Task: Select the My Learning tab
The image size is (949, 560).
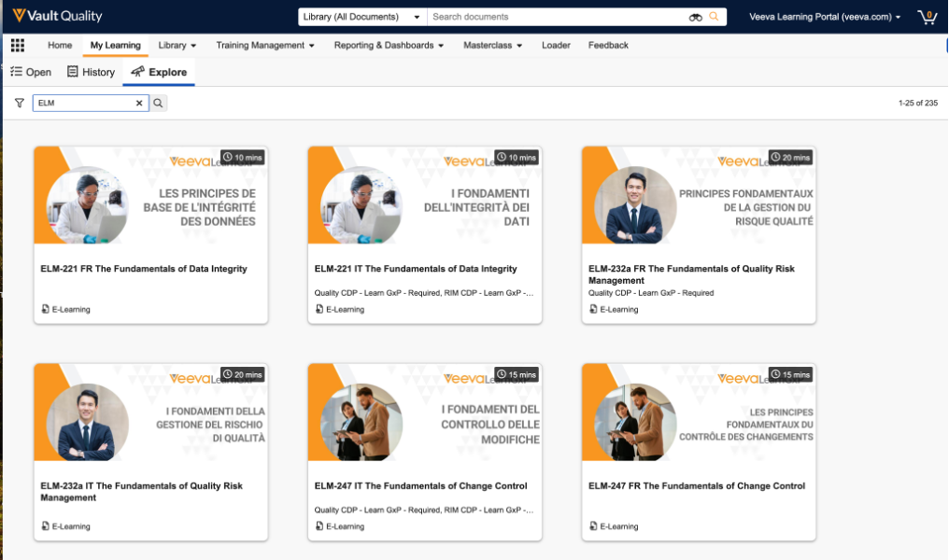Action: pos(116,45)
